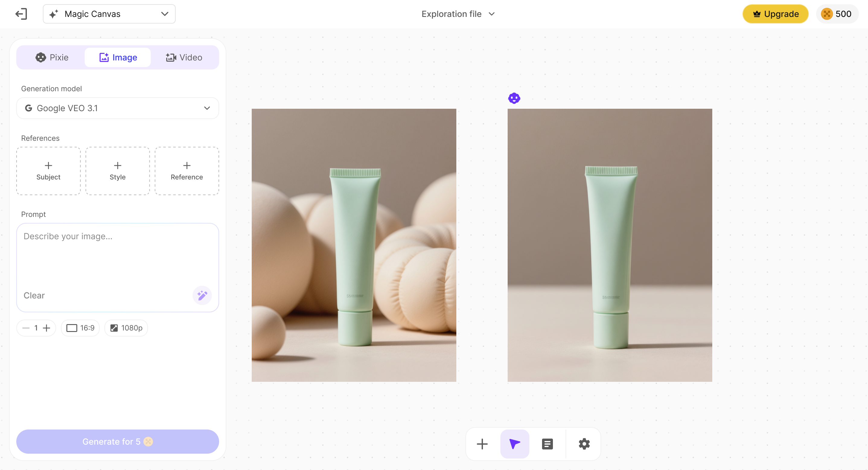
Task: Click the add plus tool in bottom toolbar
Action: [482, 444]
